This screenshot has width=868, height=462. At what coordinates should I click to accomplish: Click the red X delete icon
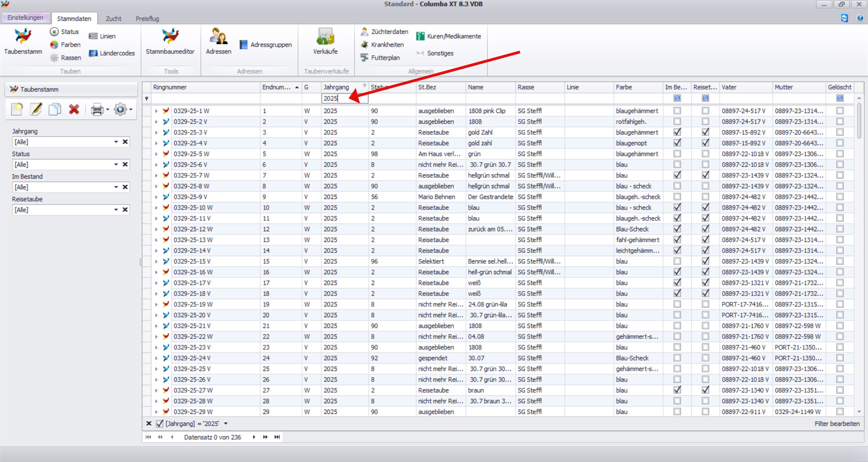(x=74, y=110)
